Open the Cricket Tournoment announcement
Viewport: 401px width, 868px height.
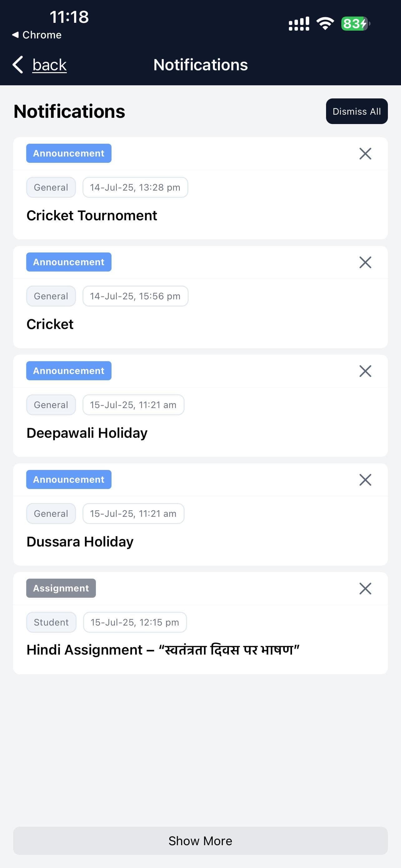click(x=92, y=216)
